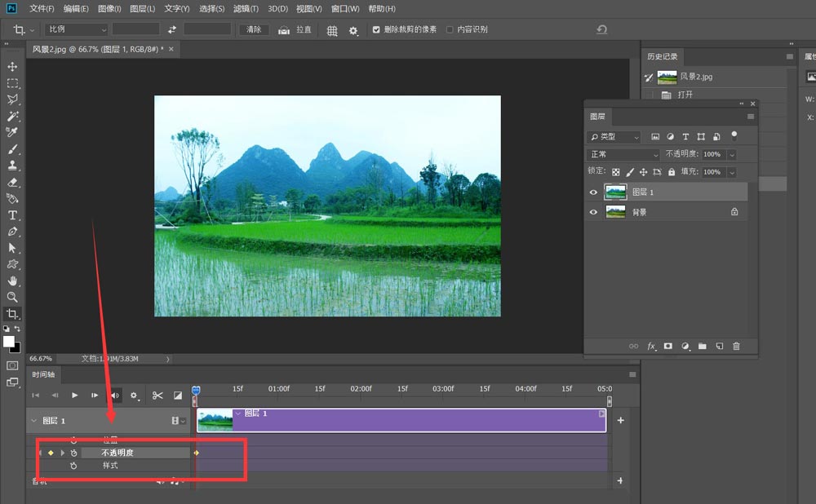The height and width of the screenshot is (504, 816).
Task: Select the Pen tool
Action: [x=12, y=232]
